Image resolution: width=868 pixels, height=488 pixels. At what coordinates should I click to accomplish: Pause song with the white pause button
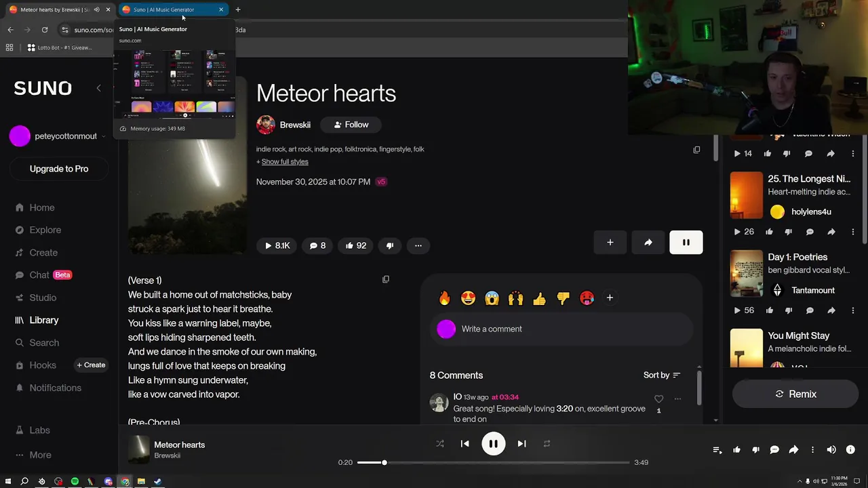[686, 242]
